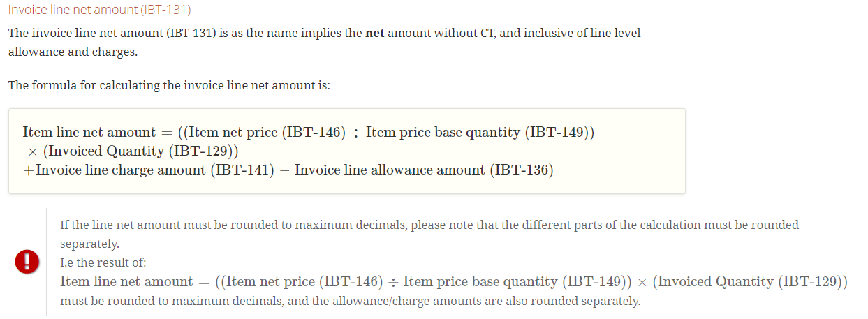Click the final line 'must be rounded to maximum decimals'
Viewport: 868px width, 319px height.
(350, 302)
